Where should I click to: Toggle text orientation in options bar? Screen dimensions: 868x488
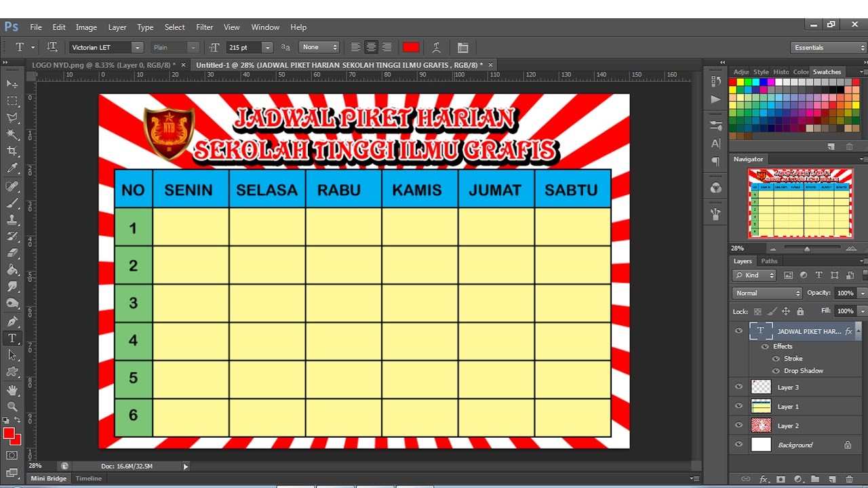(x=52, y=47)
